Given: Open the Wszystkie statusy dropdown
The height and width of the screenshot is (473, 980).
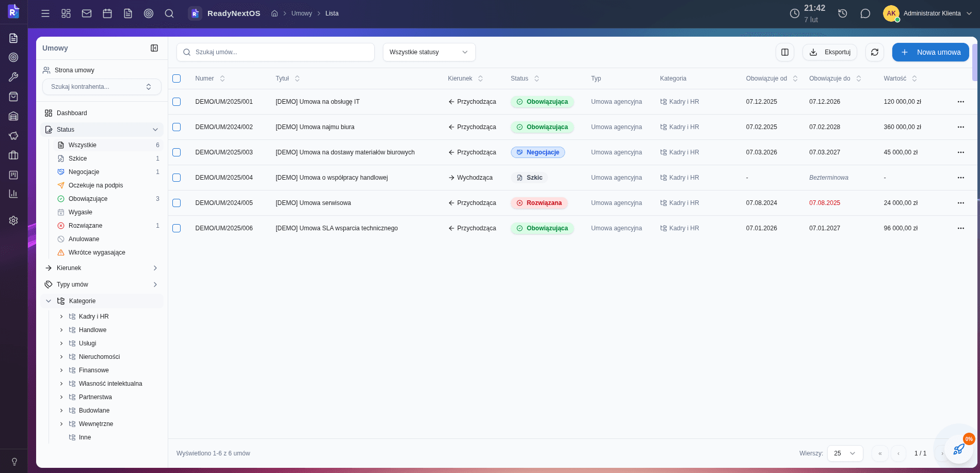Looking at the screenshot, I should (x=428, y=52).
